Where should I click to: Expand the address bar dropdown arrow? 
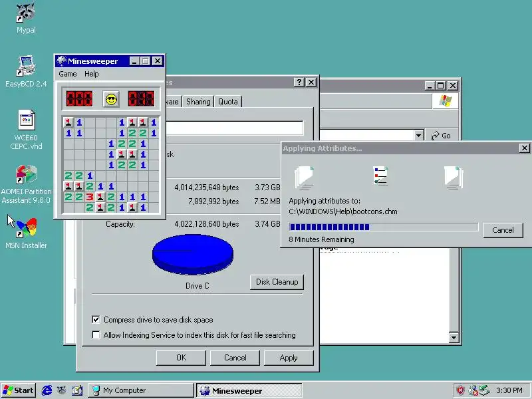pyautogui.click(x=419, y=136)
